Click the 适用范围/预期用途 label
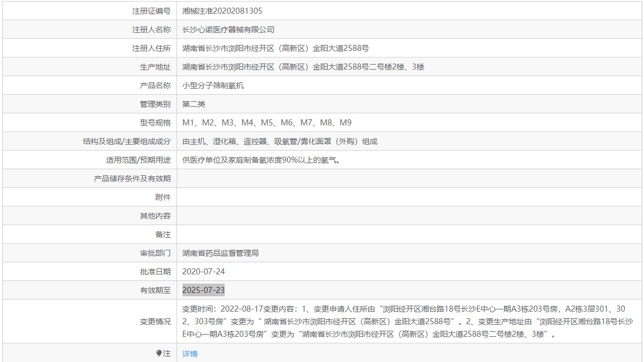Image resolution: width=644 pixels, height=362 pixels. click(139, 160)
